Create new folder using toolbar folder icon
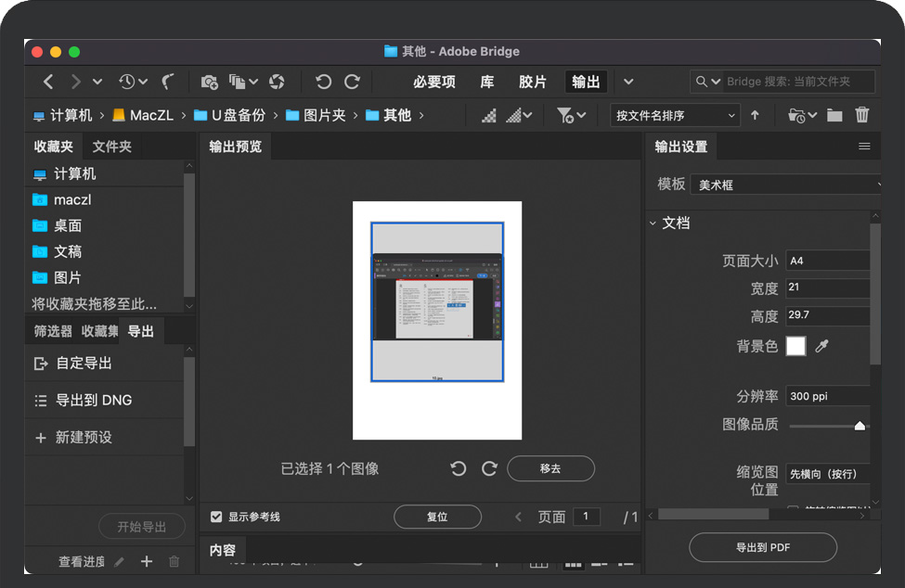This screenshot has height=588, width=905. (834, 115)
